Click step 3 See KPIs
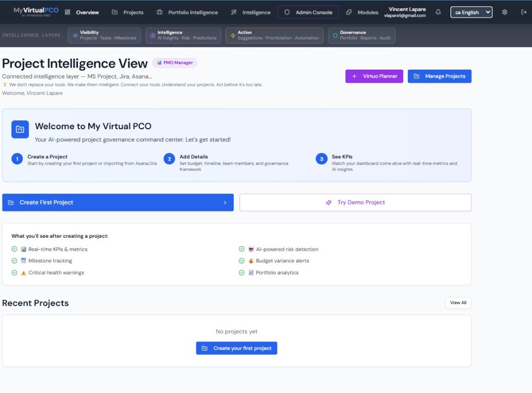This screenshot has width=532, height=393. pos(389,162)
